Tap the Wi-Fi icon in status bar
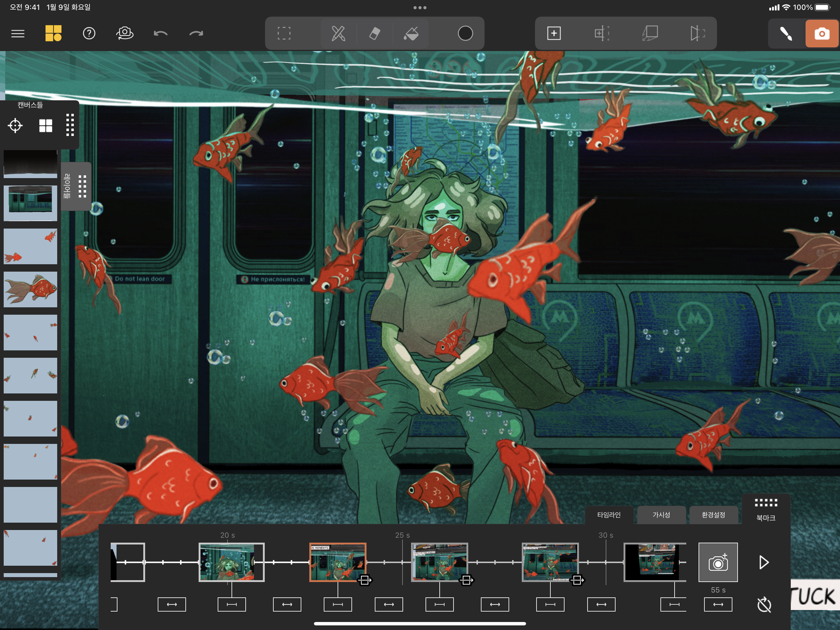The width and height of the screenshot is (840, 630). [786, 7]
